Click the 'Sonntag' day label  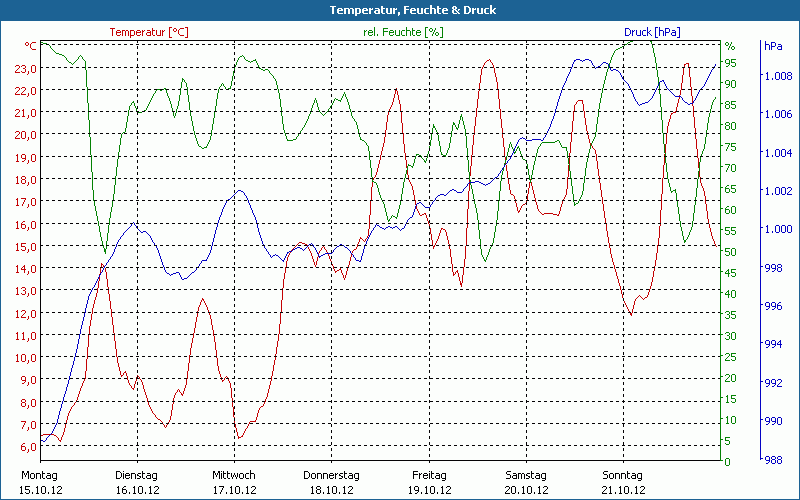[622, 476]
